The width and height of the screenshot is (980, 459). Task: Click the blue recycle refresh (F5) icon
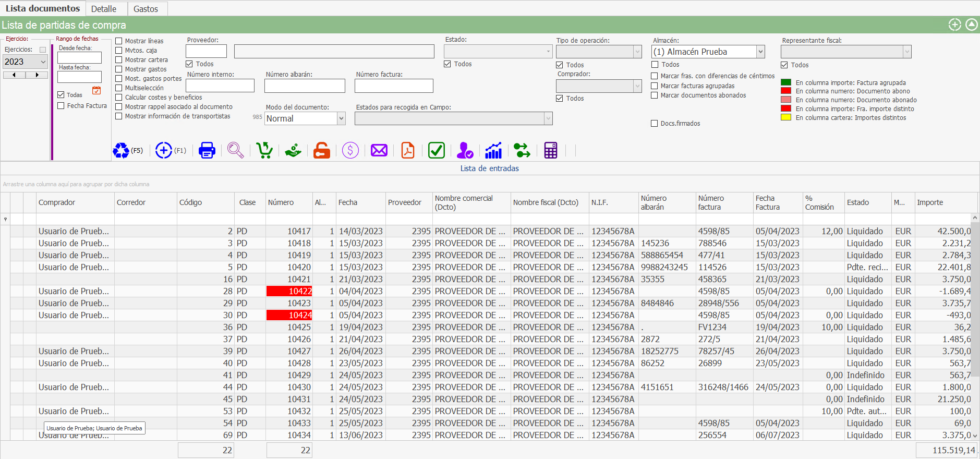(121, 151)
